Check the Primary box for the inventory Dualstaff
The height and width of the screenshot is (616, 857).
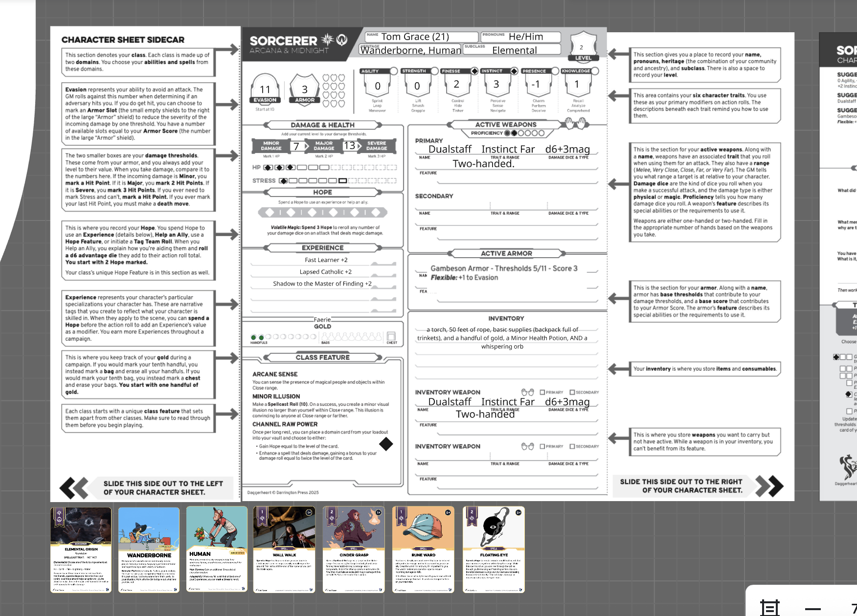[542, 392]
